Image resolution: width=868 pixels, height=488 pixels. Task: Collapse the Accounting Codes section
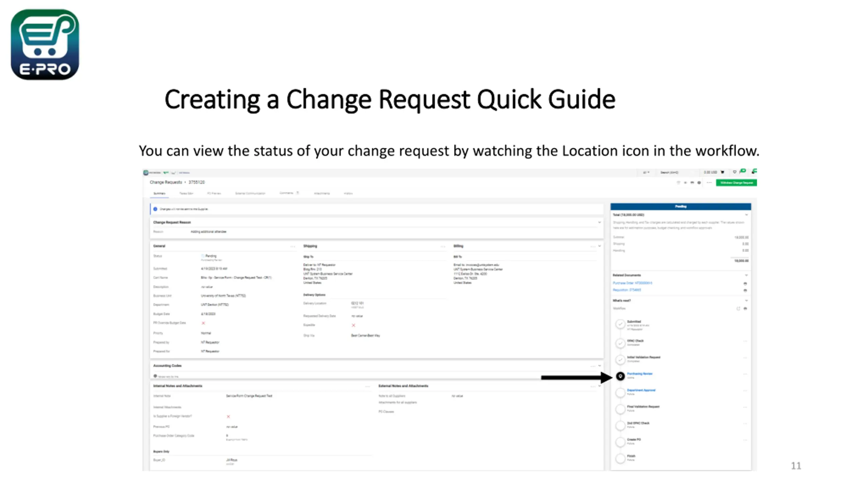tap(599, 366)
